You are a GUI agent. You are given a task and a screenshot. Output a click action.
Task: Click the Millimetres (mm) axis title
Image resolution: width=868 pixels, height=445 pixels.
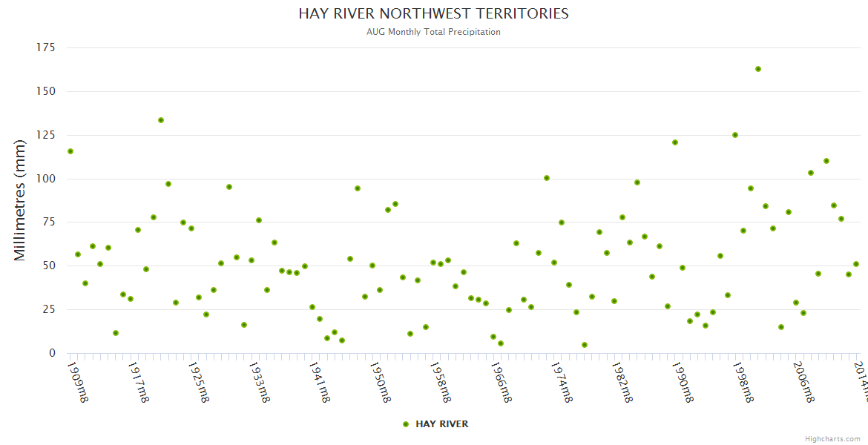click(x=20, y=200)
